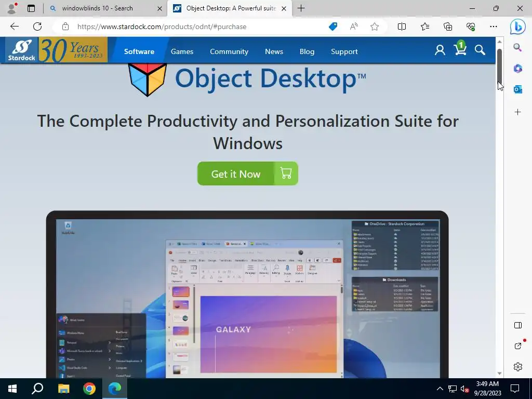Open Bing Chat sidebar button

(x=518, y=26)
